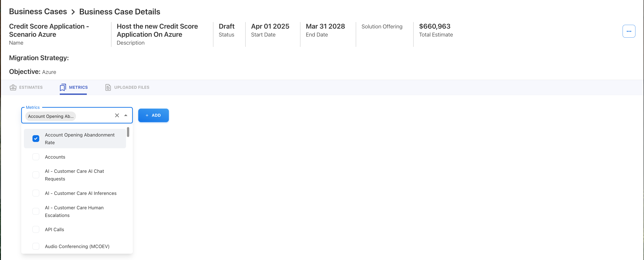Screen dimensions: 644x260
Task: Click the $660,963 total estimate value
Action: [x=435, y=26]
